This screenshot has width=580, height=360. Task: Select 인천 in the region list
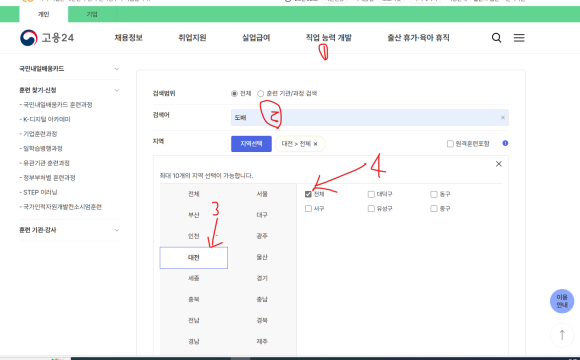coord(193,236)
